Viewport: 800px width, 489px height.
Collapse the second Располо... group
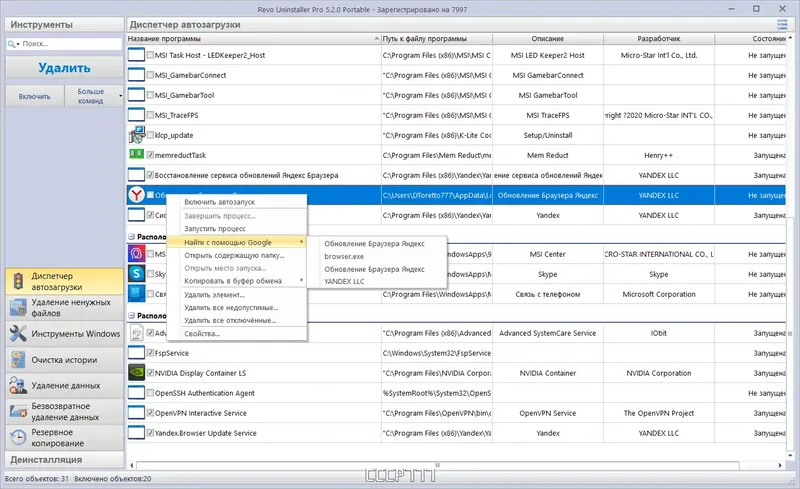tap(131, 315)
